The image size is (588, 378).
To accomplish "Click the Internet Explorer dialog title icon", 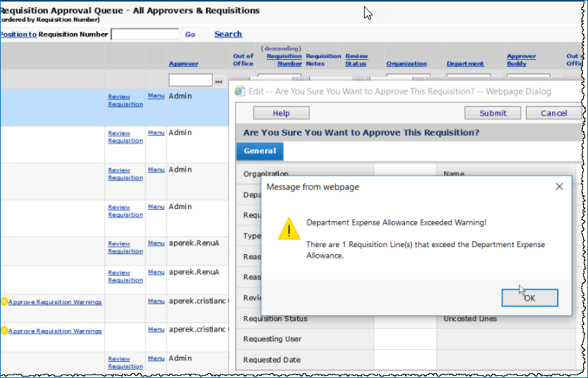I will point(239,91).
